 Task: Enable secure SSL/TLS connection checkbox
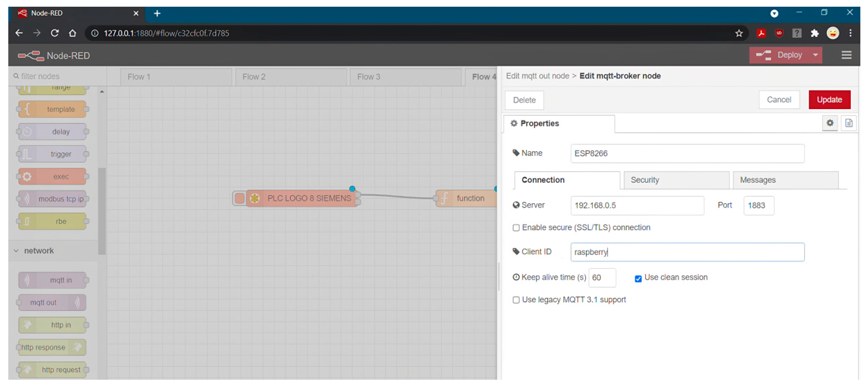pyautogui.click(x=516, y=228)
